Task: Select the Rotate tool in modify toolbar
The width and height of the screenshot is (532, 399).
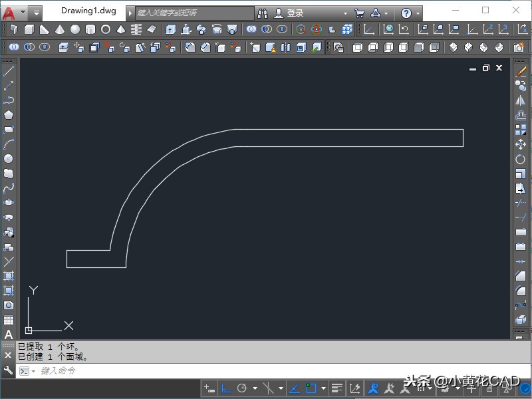Action: click(521, 159)
